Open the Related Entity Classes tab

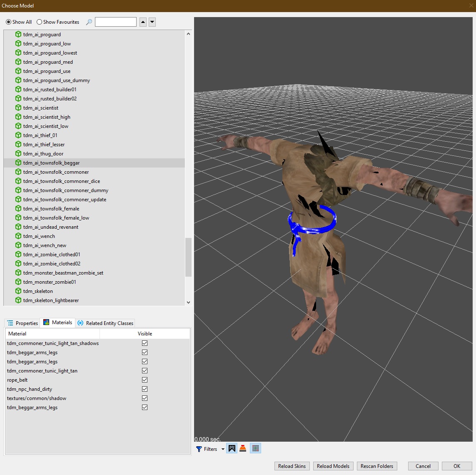coord(105,323)
